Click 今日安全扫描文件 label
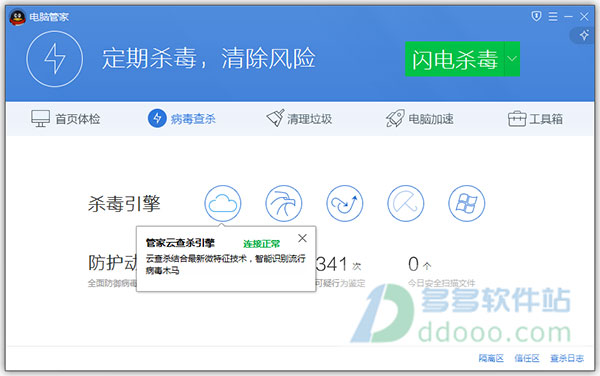600x376 pixels. coord(441,283)
